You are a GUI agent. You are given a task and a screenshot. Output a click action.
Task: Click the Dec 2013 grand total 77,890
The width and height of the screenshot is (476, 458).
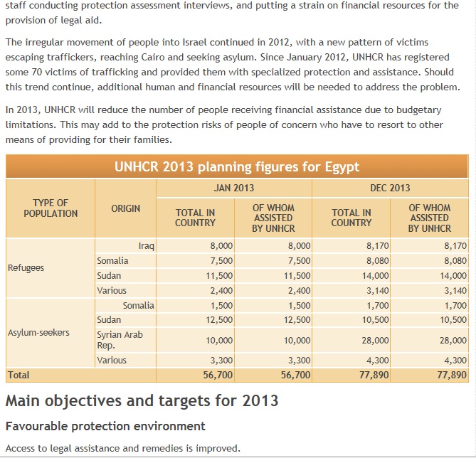[374, 375]
